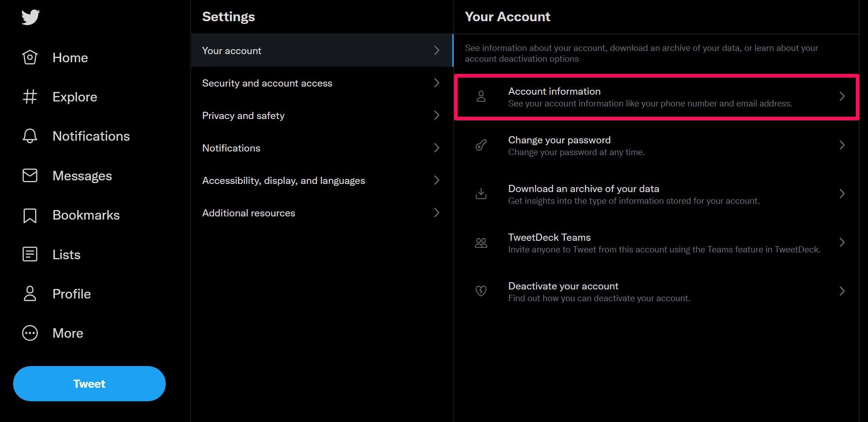Image resolution: width=868 pixels, height=422 pixels.
Task: Select Your account settings section
Action: (x=232, y=50)
